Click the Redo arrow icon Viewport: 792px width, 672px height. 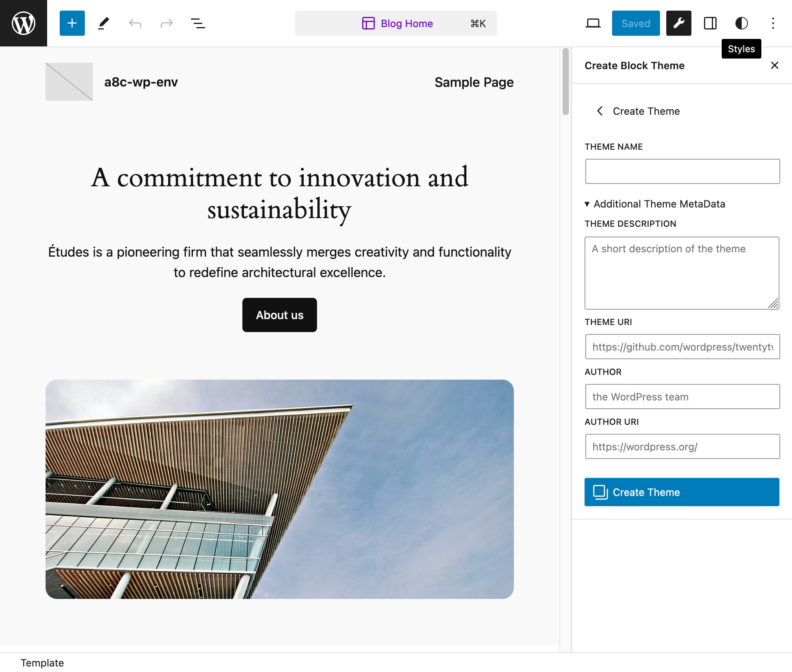[167, 23]
